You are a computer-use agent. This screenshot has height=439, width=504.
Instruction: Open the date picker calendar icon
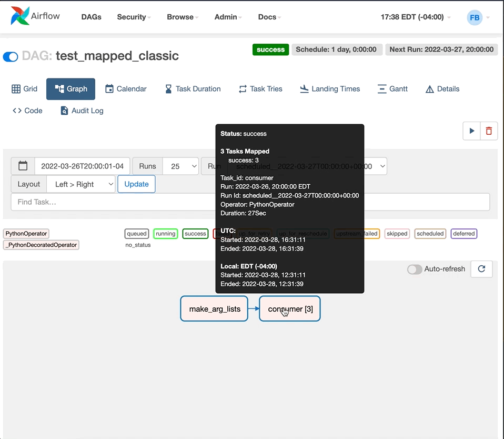[23, 166]
